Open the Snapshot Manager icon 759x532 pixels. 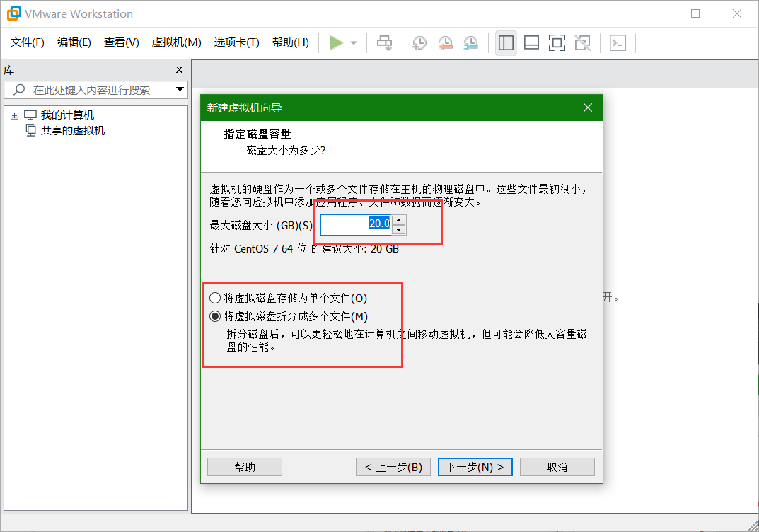470,42
